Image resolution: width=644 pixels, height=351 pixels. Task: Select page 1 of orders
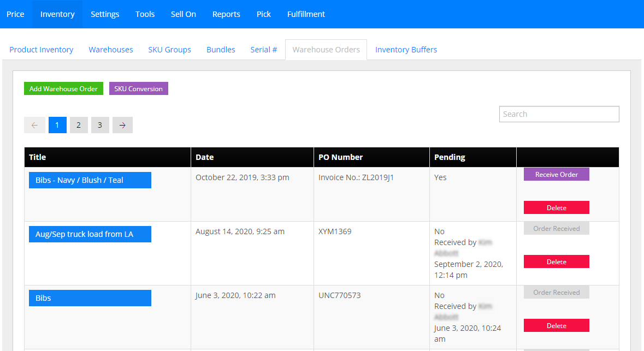click(57, 125)
